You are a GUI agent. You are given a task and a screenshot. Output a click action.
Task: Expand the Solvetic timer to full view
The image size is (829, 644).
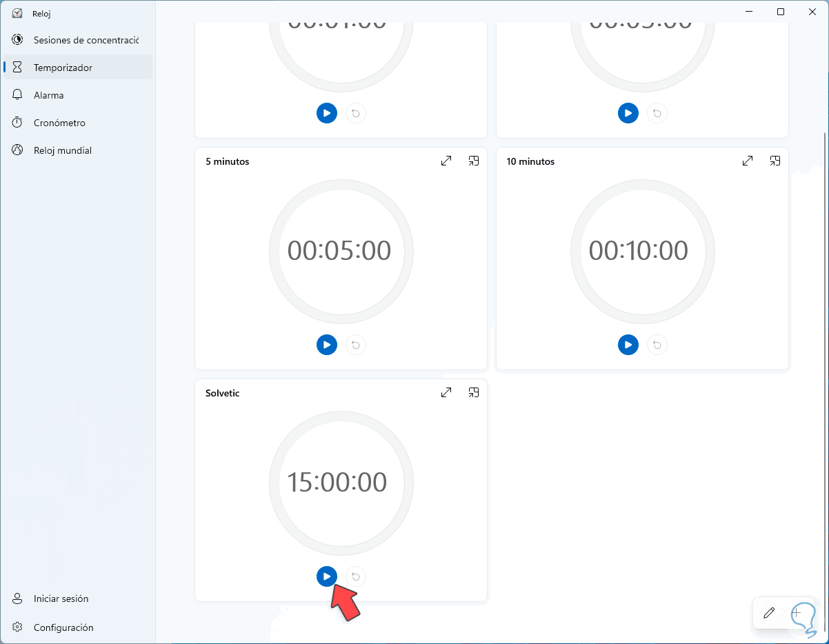point(446,392)
